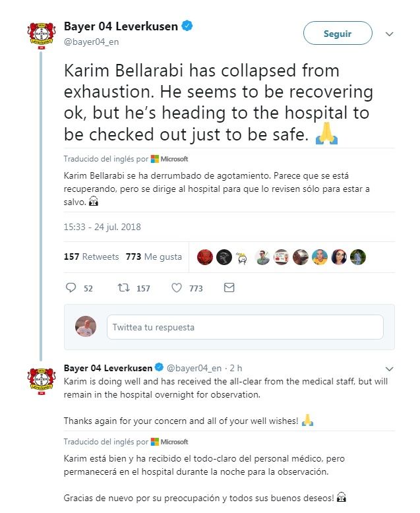Click the retweet arrows icon
Screen dimensions: 420x513
[x=122, y=288]
